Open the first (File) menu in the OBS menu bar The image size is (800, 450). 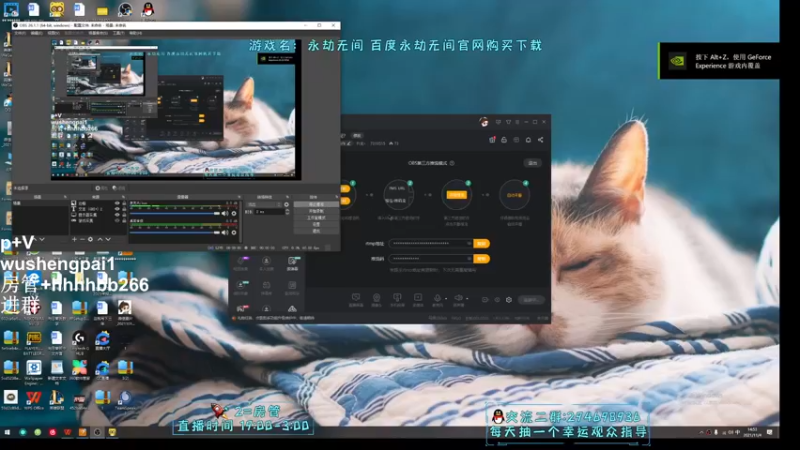[19, 33]
